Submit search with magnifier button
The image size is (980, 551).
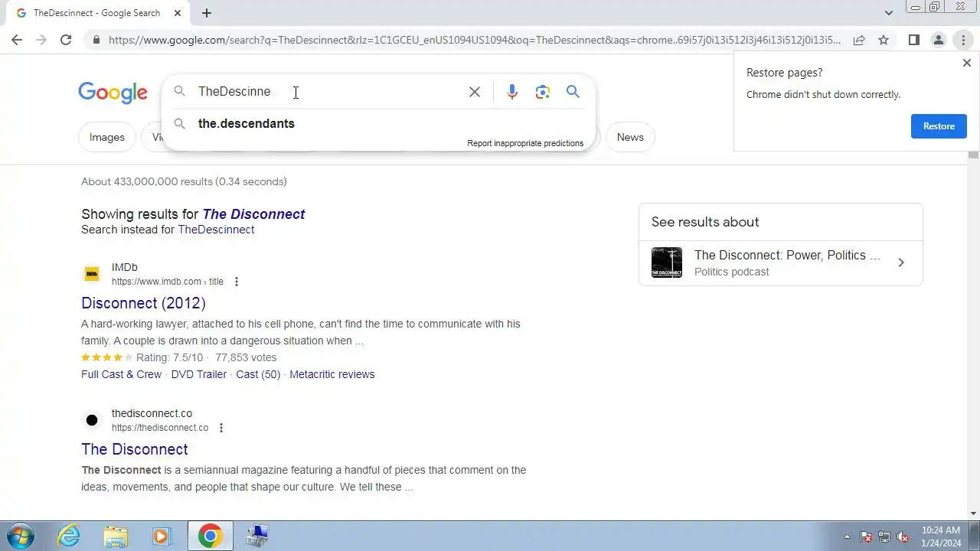coord(573,92)
